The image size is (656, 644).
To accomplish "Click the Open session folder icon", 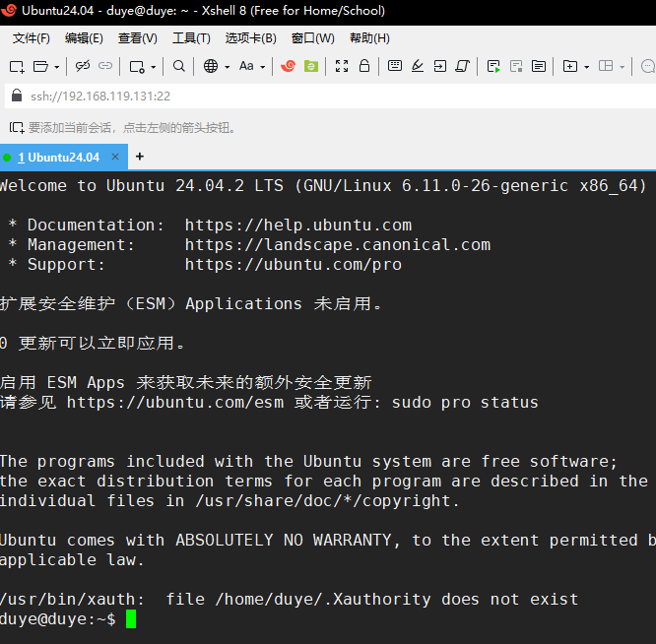I will (x=40, y=67).
